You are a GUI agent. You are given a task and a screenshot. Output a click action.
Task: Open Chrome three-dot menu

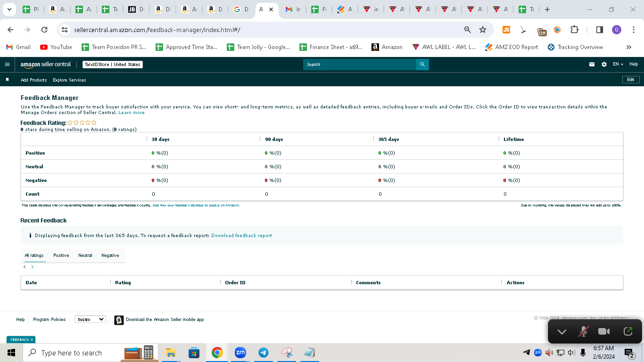(x=634, y=30)
